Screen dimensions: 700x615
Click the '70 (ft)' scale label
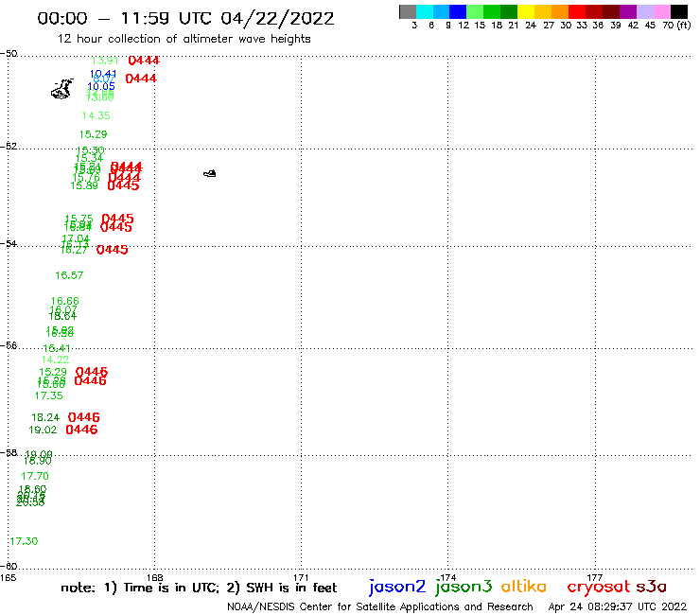[676, 26]
